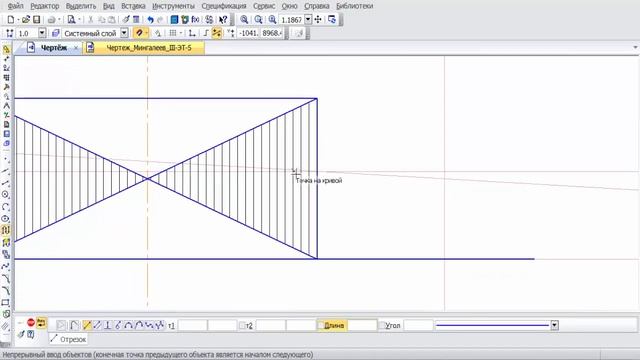This screenshot has width=640, height=360.
Task: Open the view scale 1.0 dropdown
Action: coord(42,33)
